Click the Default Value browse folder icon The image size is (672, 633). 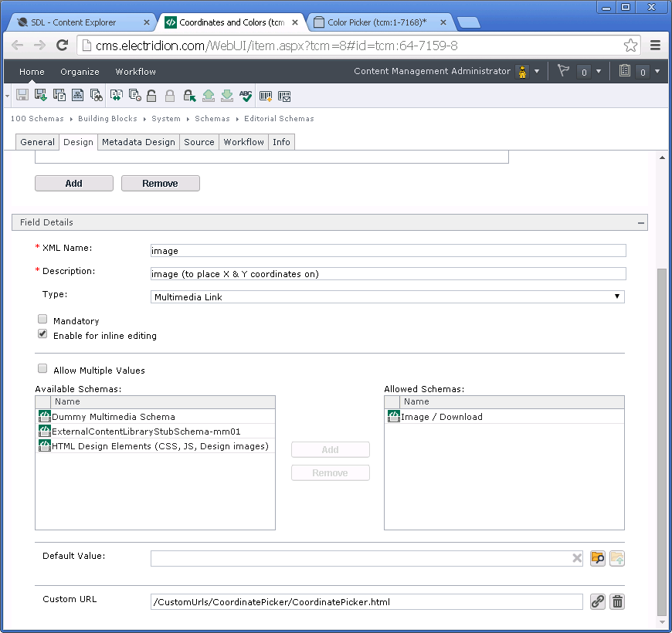[597, 558]
